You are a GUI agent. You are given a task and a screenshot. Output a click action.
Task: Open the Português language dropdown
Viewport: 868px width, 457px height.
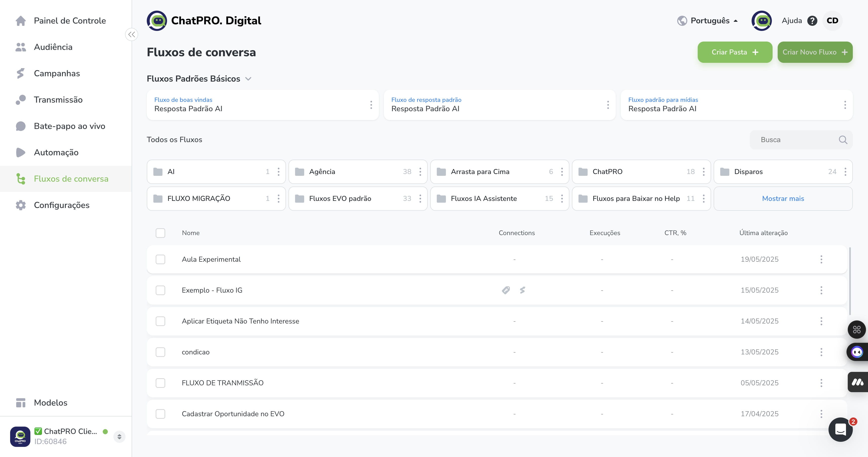[x=707, y=21]
